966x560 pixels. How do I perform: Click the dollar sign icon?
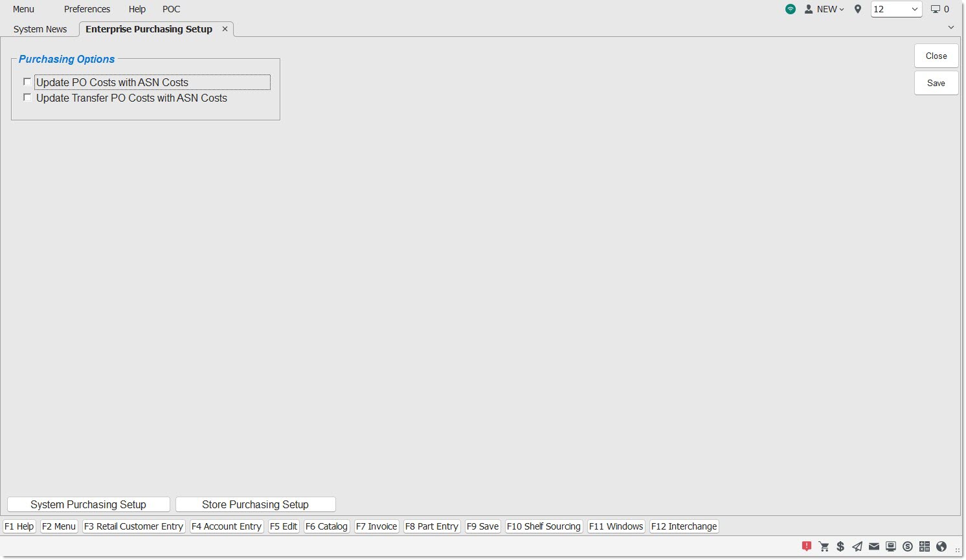click(840, 546)
